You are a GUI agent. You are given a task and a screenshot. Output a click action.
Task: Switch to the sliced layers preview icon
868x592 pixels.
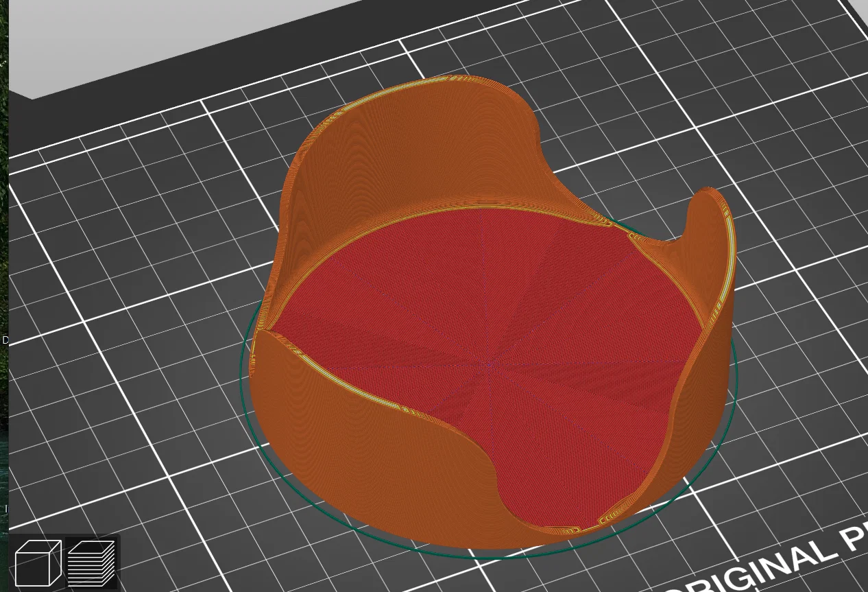[x=91, y=563]
